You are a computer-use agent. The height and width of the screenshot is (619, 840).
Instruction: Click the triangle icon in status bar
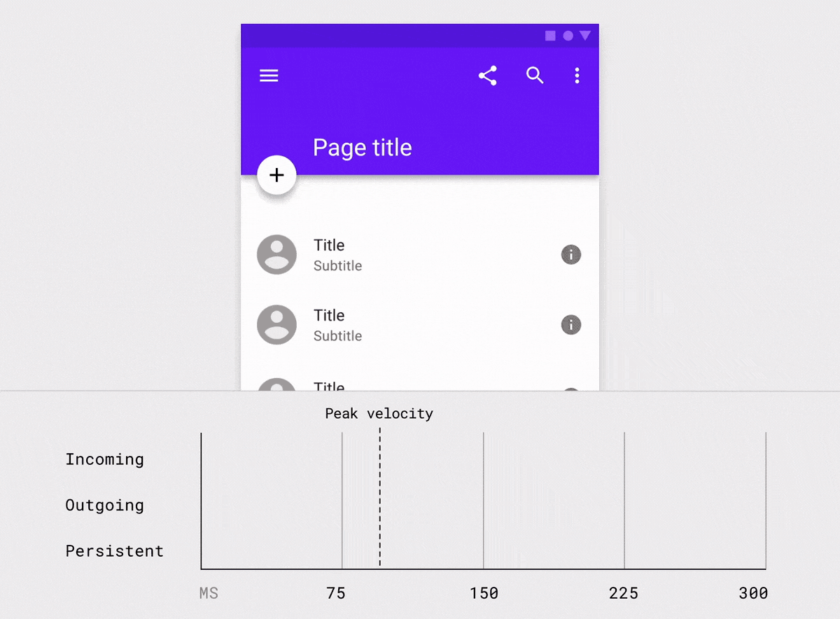tap(585, 36)
